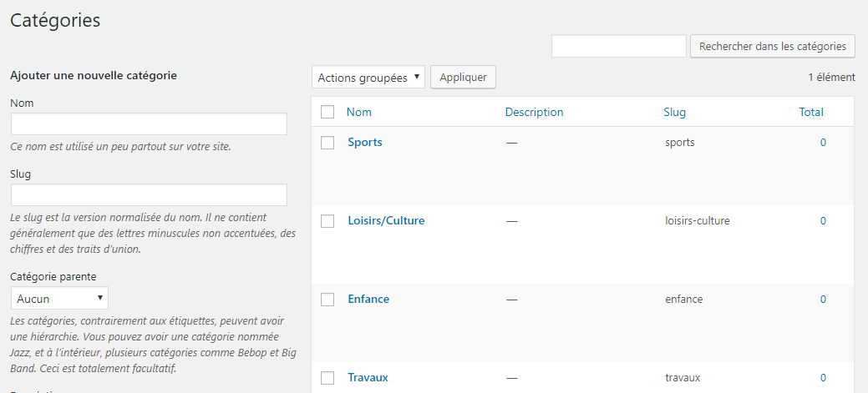Screen dimensions: 868x393
Task: Sort categories by Slug column header
Action: pos(674,112)
